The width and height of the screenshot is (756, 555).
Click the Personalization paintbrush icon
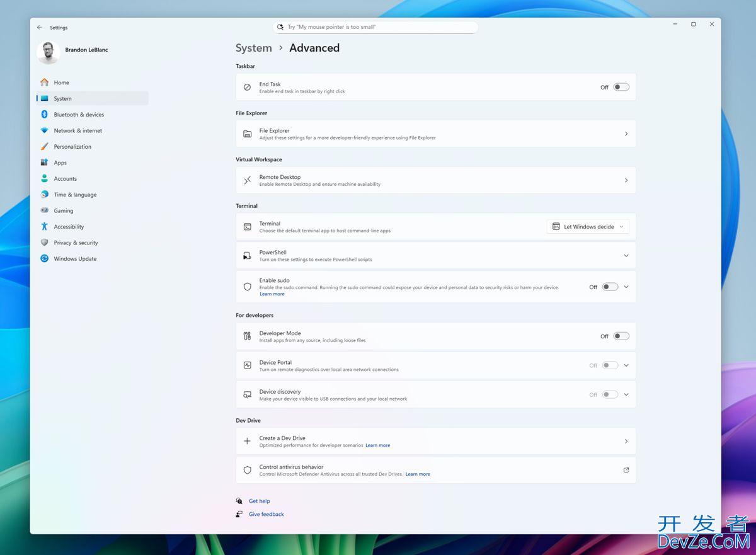point(44,147)
